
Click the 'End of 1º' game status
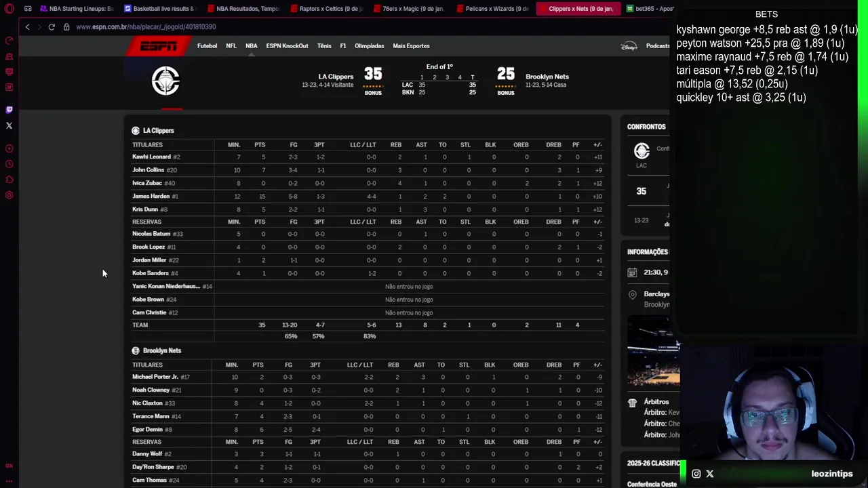pyautogui.click(x=439, y=67)
